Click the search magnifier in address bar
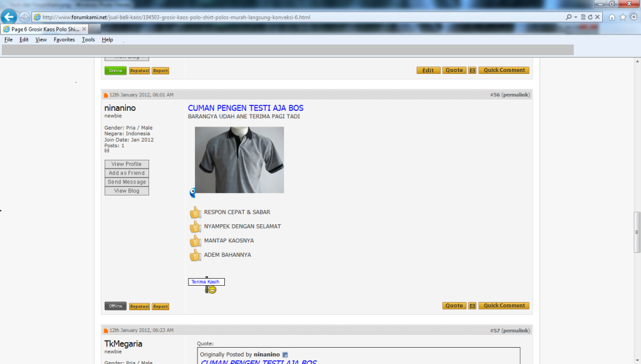The image size is (641, 364). [x=568, y=17]
